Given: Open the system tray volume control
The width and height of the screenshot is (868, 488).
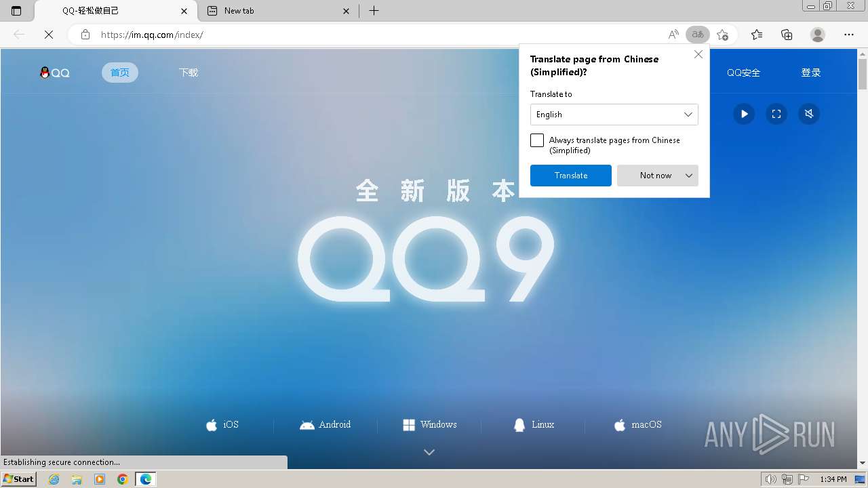Looking at the screenshot, I should pos(771,479).
